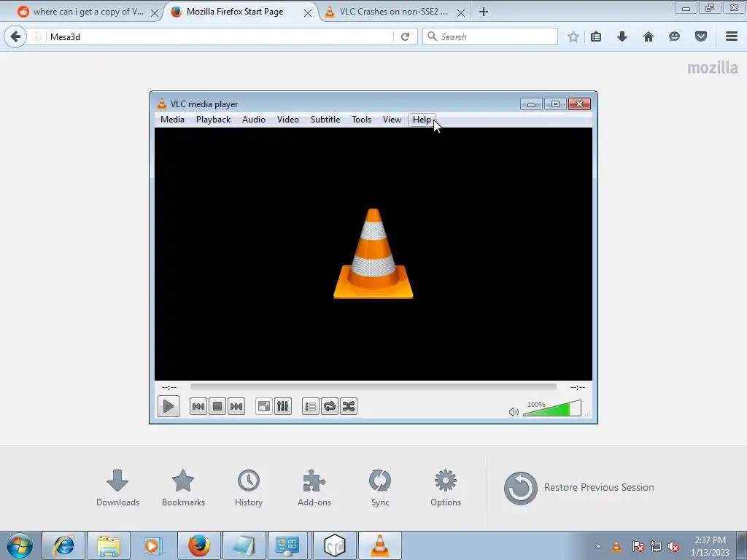This screenshot has width=747, height=560.
Task: Open History from start page
Action: click(x=249, y=488)
